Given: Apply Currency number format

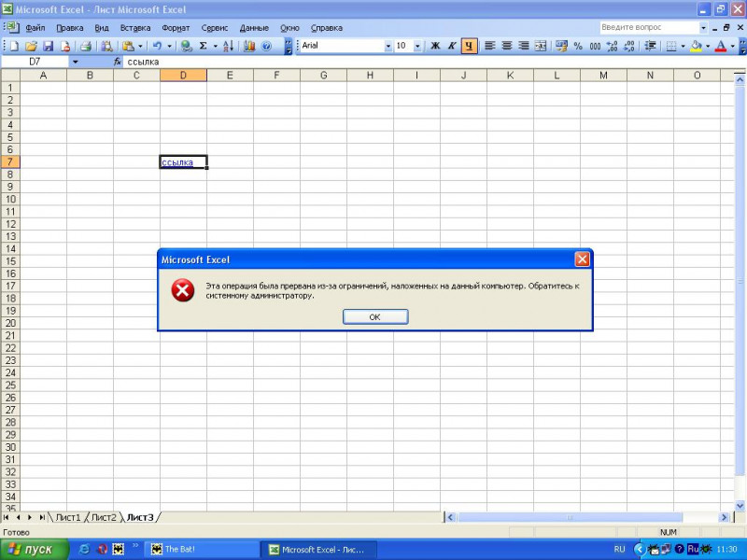Looking at the screenshot, I should pyautogui.click(x=562, y=46).
